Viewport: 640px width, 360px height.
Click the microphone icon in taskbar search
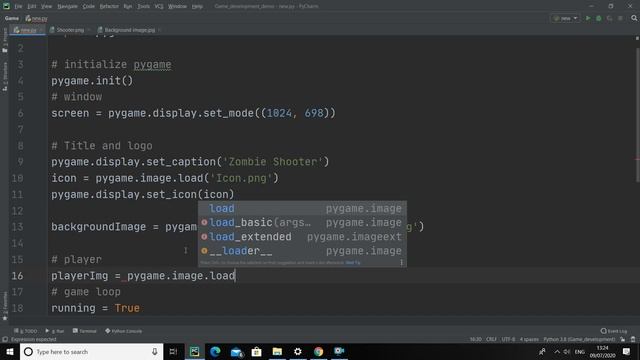pyautogui.click(x=155, y=352)
